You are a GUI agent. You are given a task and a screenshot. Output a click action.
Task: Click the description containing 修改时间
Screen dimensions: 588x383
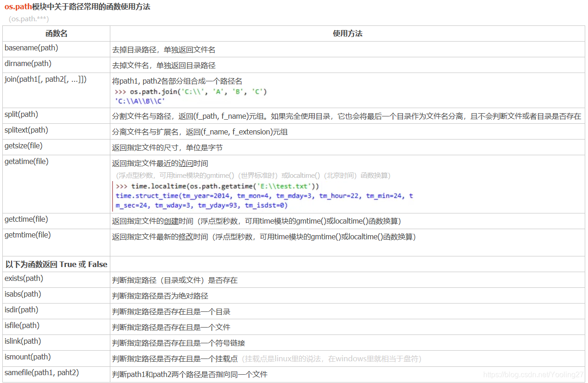[264, 237]
